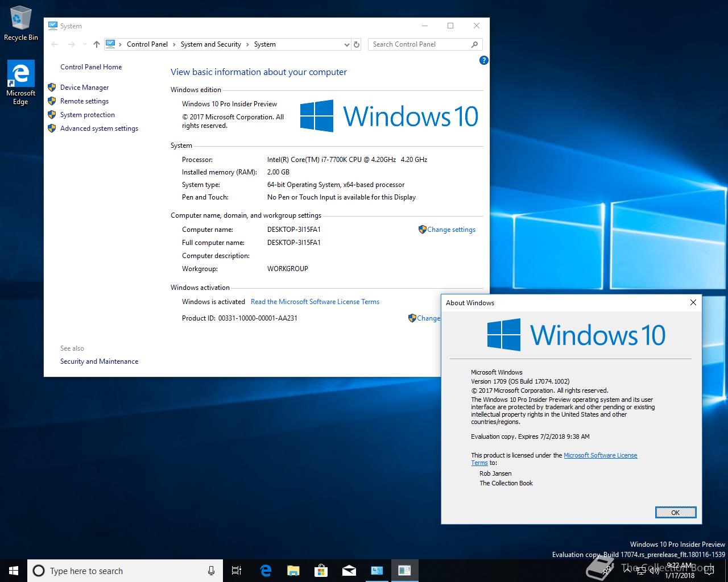The height and width of the screenshot is (582, 728).
Task: Open Advanced system settings link
Action: 99,128
